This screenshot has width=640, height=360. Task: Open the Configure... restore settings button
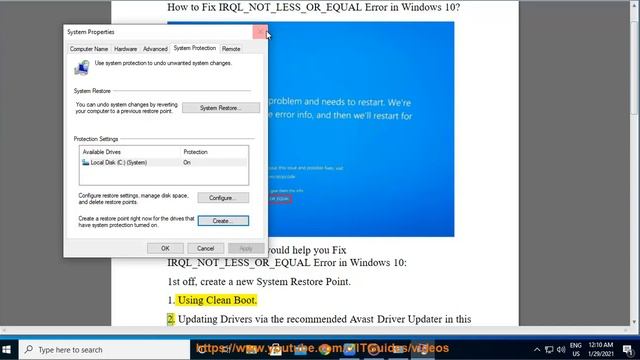(223, 198)
